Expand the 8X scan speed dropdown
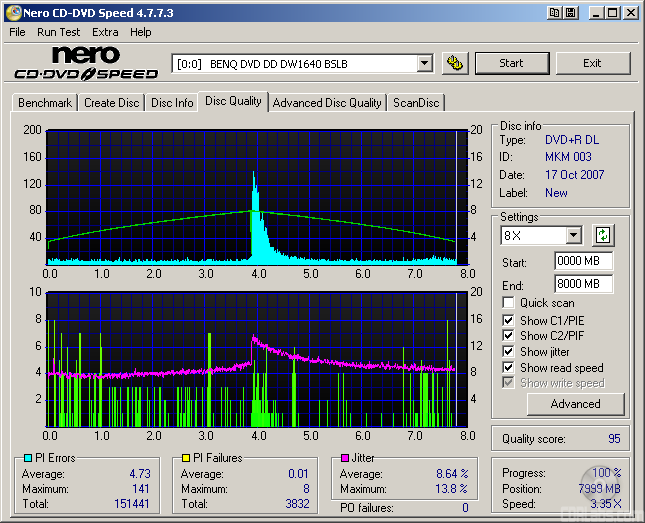Viewport: 645px width, 523px height. (573, 236)
